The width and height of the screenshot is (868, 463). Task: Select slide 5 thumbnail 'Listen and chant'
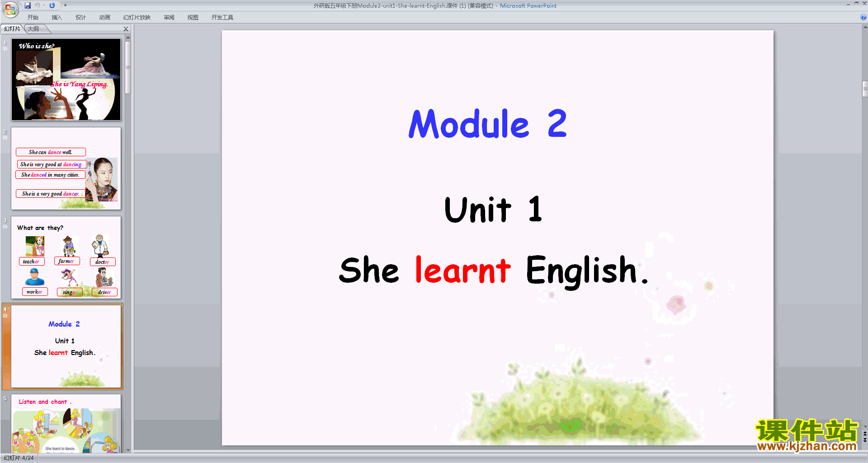(x=66, y=424)
